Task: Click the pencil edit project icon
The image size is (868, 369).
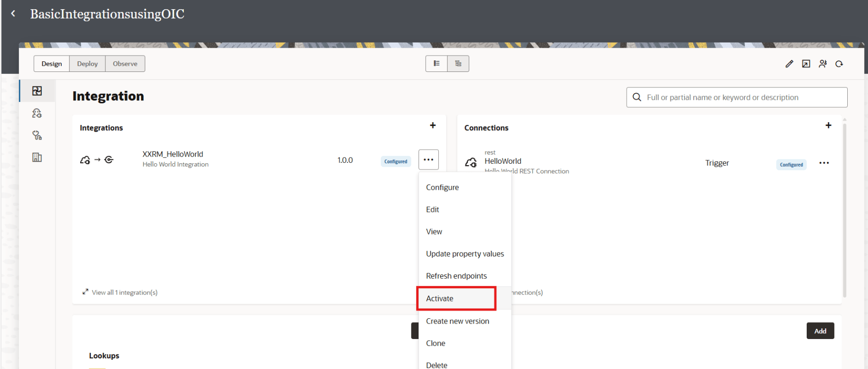Action: point(789,64)
